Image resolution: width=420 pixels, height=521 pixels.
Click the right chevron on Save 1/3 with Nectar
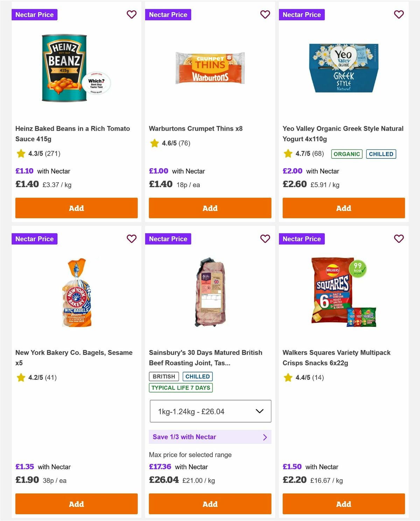pos(265,437)
